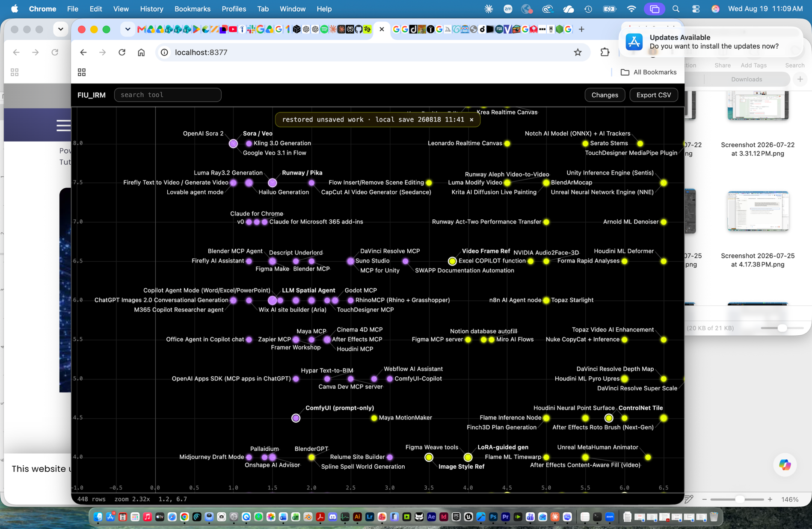Viewport: 812px width, 529px height.
Task: Click the Office Agent in Copilot chat dot
Action: click(249, 340)
